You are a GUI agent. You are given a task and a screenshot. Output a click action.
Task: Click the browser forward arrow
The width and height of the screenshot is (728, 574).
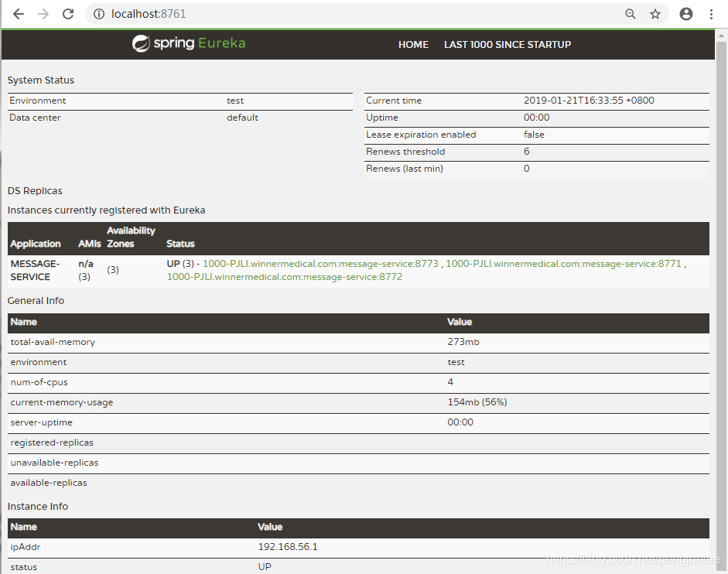tap(43, 14)
